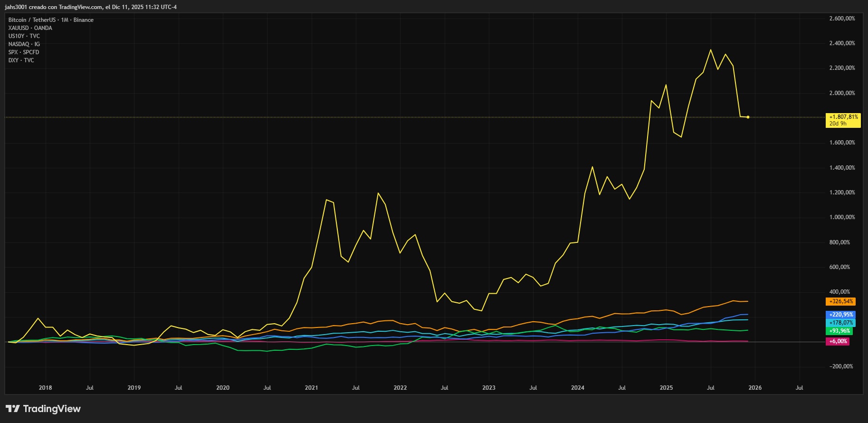868x423 pixels.
Task: Click the 2.400,00% mark on price scale
Action: point(842,43)
